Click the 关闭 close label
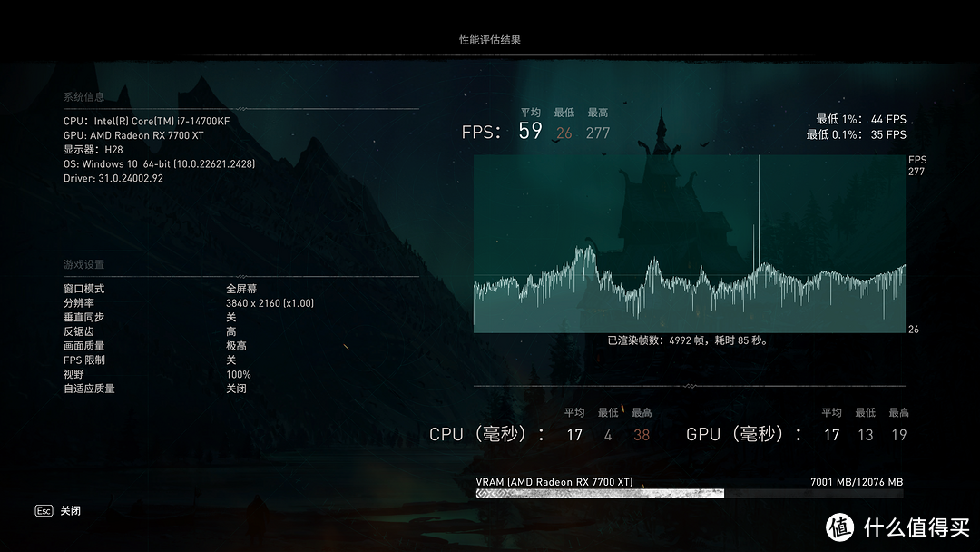This screenshot has width=980, height=552. pyautogui.click(x=71, y=511)
